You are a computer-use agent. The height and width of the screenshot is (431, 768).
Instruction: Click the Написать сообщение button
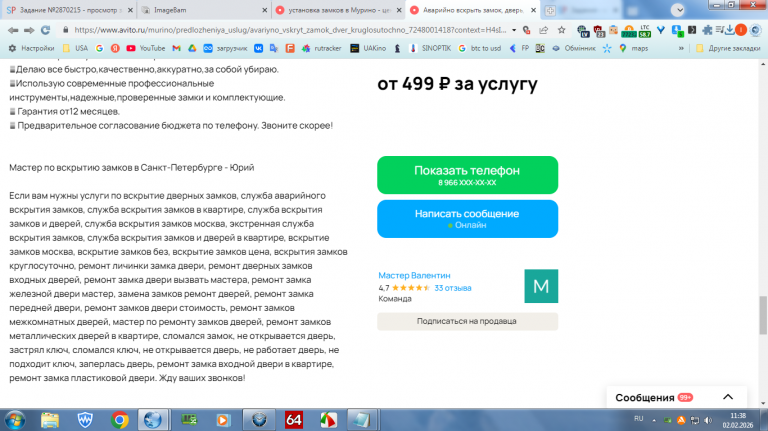click(467, 218)
